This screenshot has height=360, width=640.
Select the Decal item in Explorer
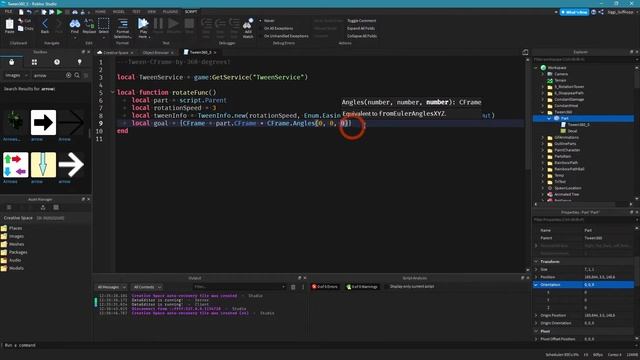[572, 131]
